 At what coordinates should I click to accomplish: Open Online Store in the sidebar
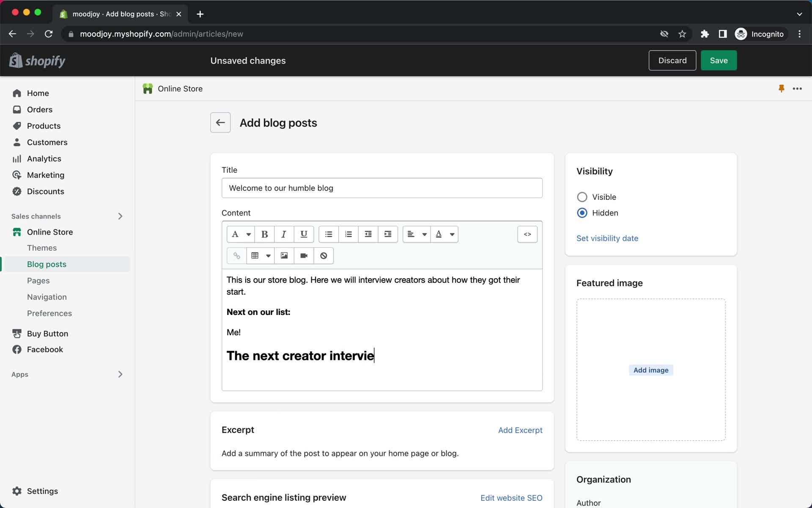click(50, 232)
